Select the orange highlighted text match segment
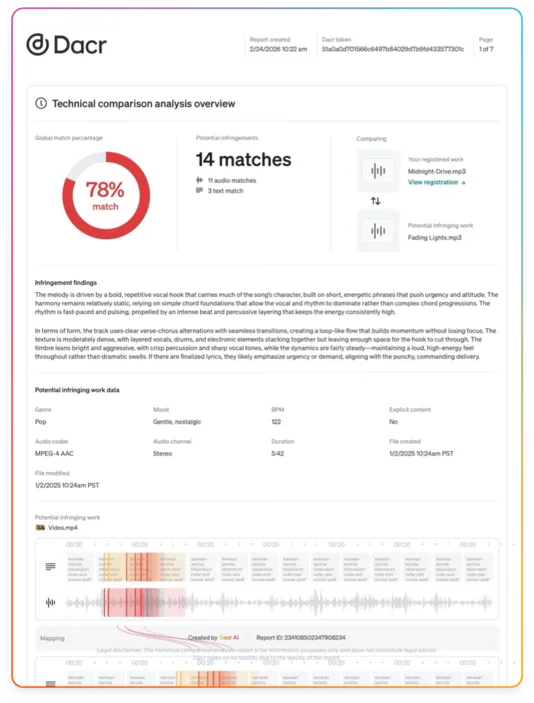 (x=143, y=567)
